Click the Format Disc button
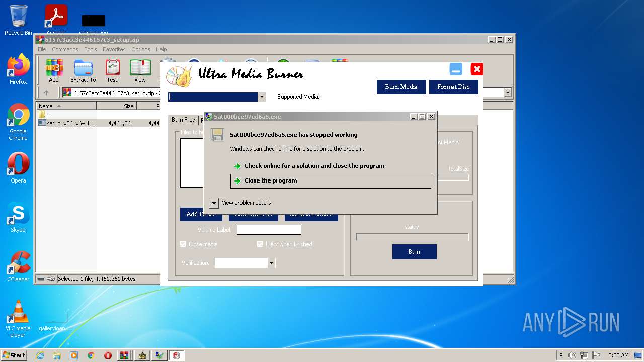This screenshot has height=362, width=644. (x=453, y=87)
